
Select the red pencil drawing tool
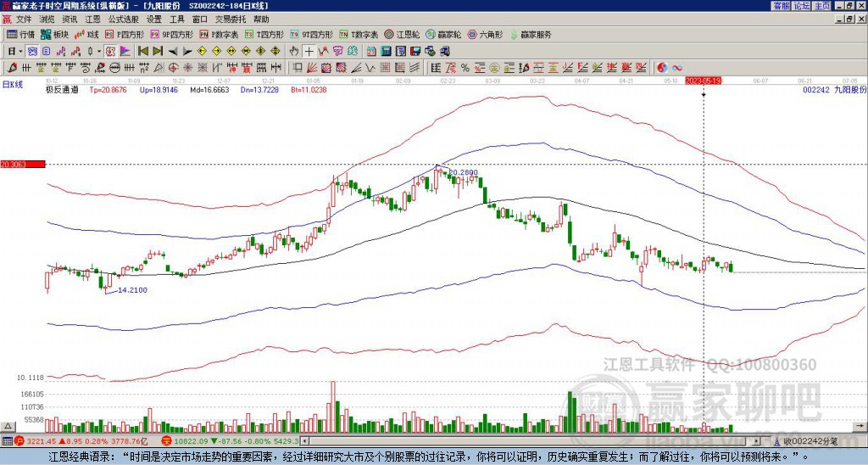[12, 68]
